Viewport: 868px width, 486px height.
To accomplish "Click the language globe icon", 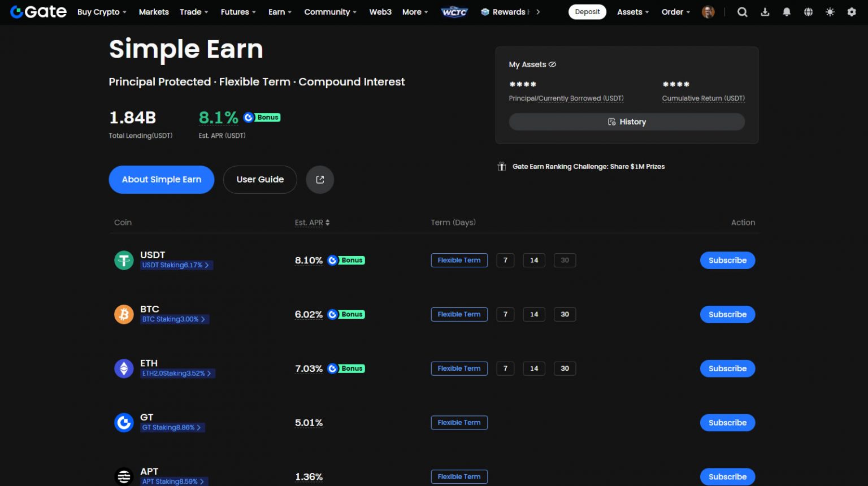I will [x=809, y=12].
